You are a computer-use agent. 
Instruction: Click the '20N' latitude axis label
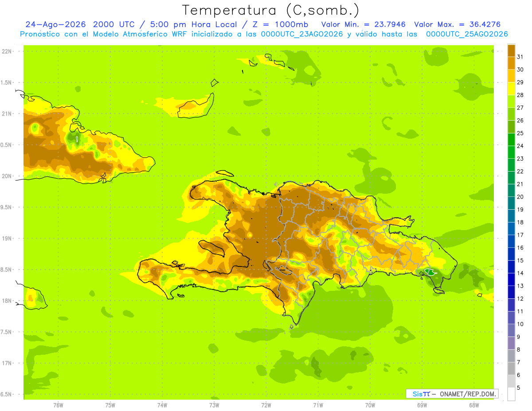[x=6, y=176]
